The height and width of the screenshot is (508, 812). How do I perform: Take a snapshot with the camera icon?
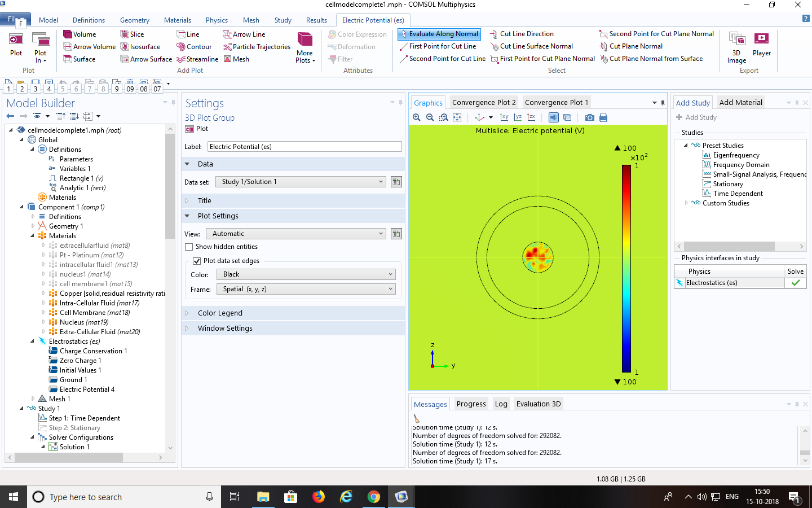click(x=589, y=117)
